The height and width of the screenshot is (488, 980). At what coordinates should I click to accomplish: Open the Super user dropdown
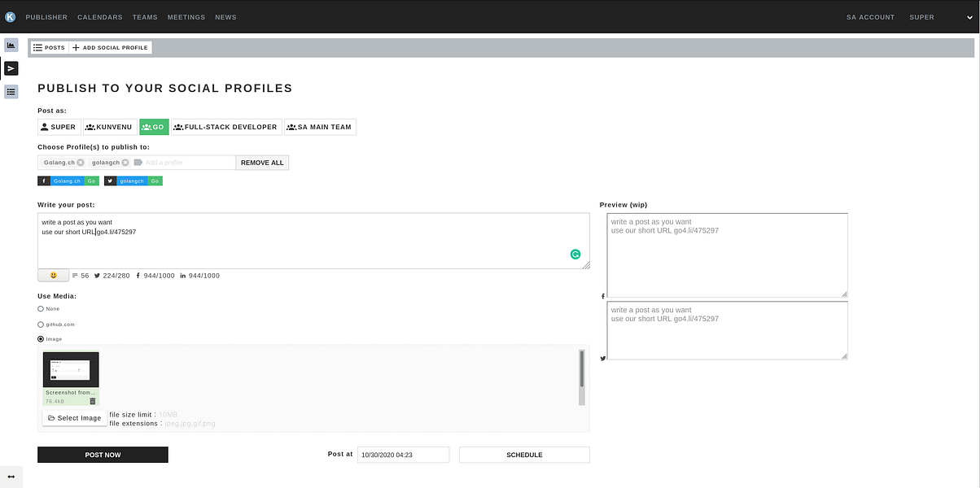[x=921, y=17]
